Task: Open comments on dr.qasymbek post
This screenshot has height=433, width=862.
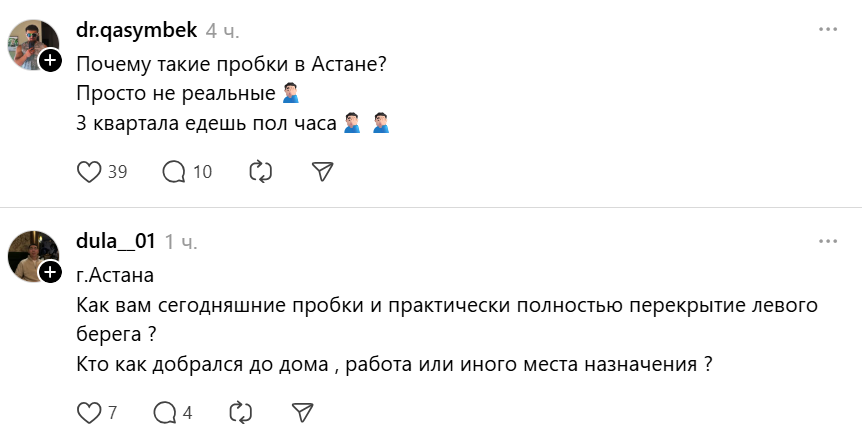Action: tap(175, 172)
